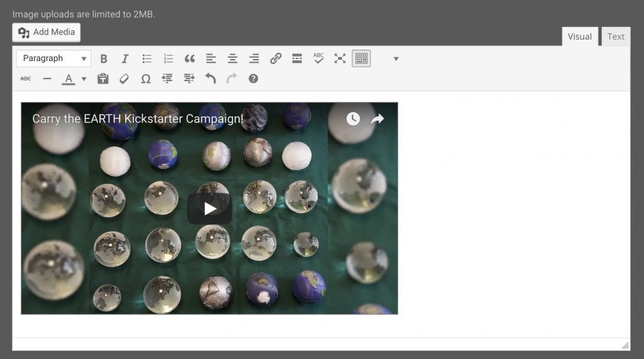The width and height of the screenshot is (644, 359).
Task: Increase indent of the paragraph
Action: [189, 79]
